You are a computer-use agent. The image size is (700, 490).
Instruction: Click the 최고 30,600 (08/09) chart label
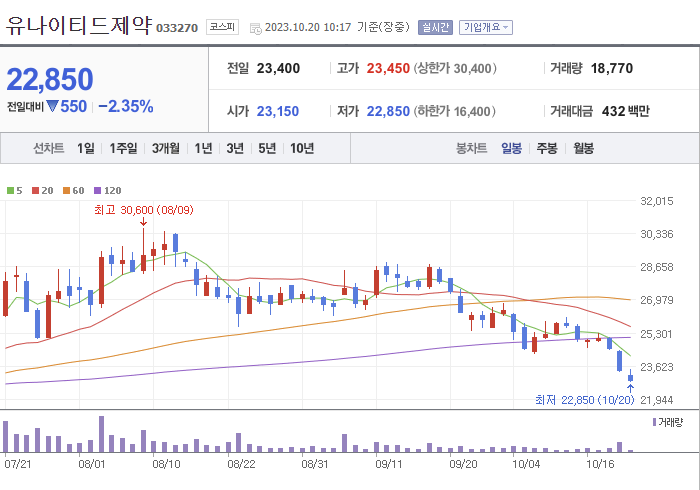coord(144,210)
